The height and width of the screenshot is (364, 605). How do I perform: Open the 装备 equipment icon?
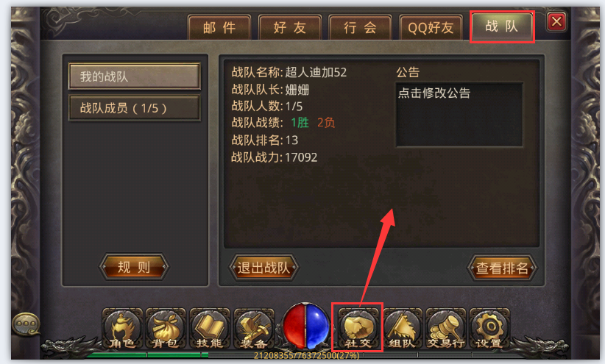point(253,328)
